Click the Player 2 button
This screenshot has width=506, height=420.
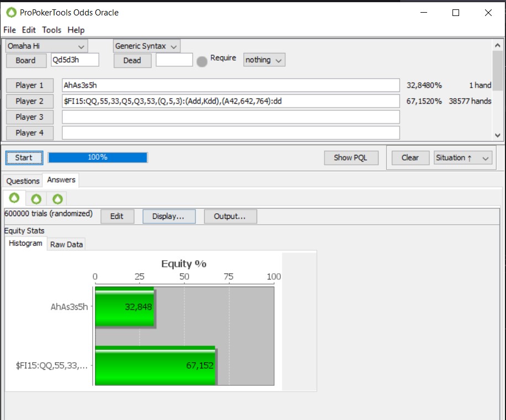point(30,101)
